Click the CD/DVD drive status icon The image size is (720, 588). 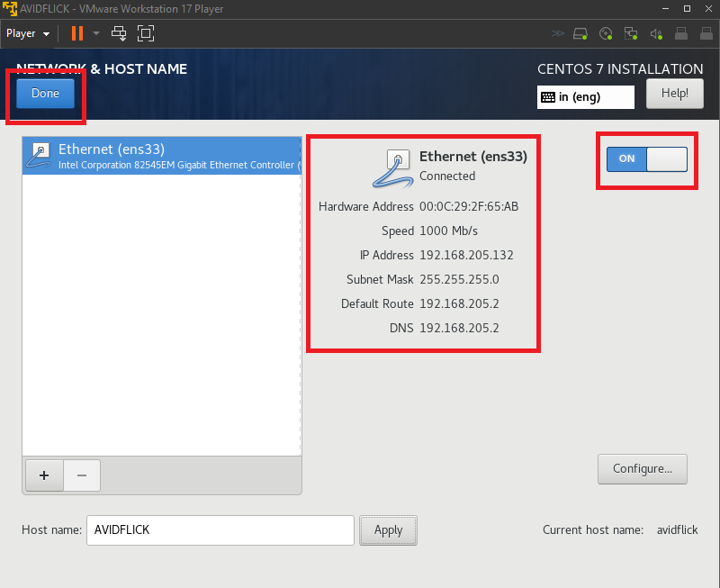coord(606,34)
